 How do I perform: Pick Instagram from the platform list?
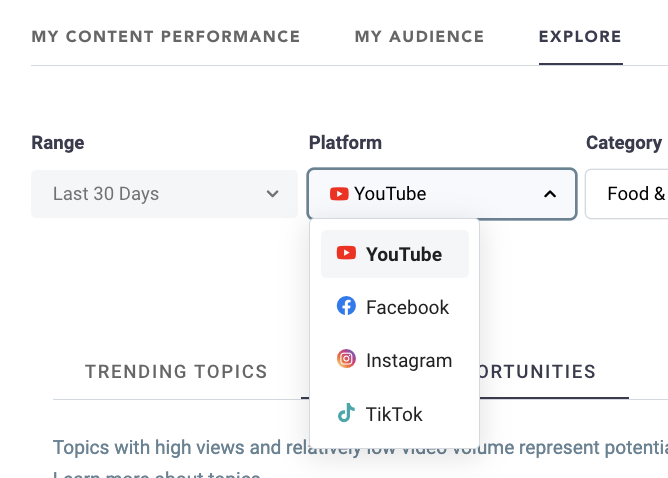coord(409,360)
